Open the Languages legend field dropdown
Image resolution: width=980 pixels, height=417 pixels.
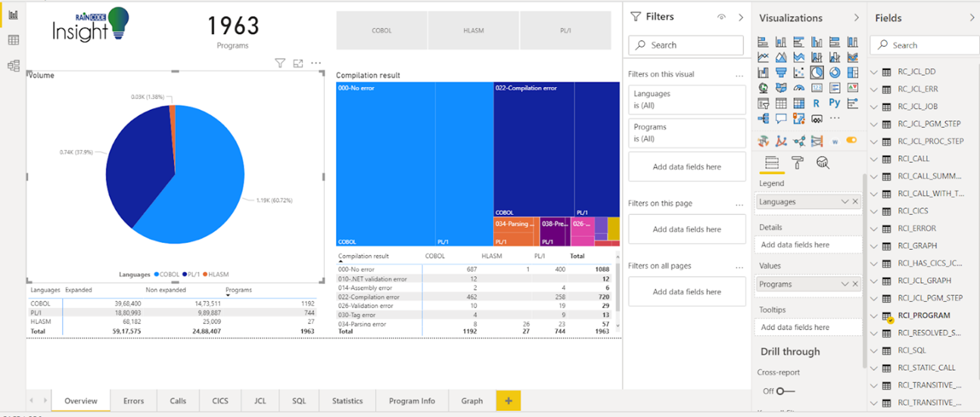pos(845,201)
